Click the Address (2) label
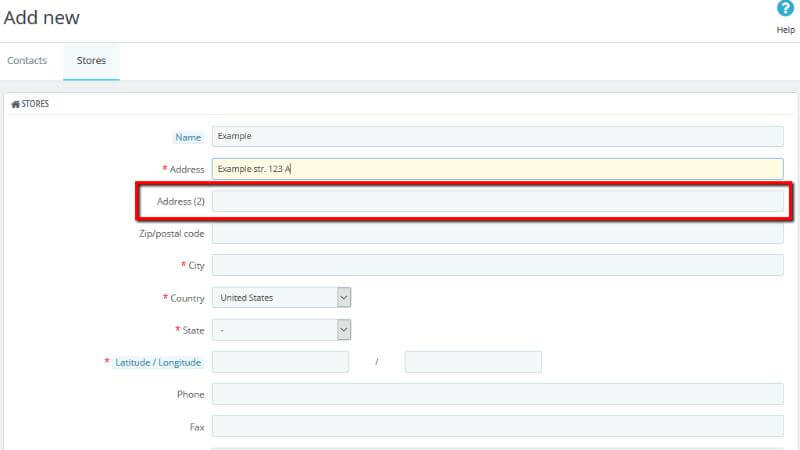The height and width of the screenshot is (450, 800). tap(181, 202)
